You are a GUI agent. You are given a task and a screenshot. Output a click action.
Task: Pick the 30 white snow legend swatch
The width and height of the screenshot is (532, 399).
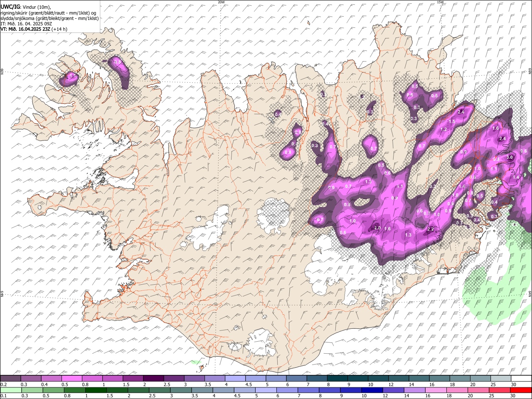point(521,379)
